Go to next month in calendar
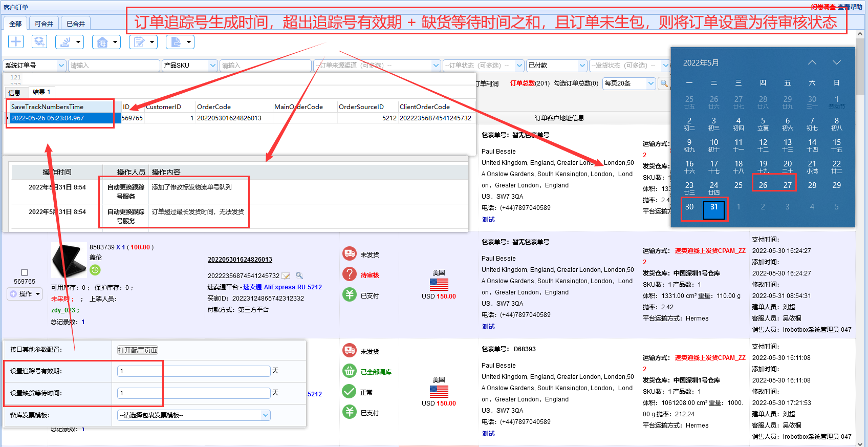The height and width of the screenshot is (447, 868). coord(837,62)
